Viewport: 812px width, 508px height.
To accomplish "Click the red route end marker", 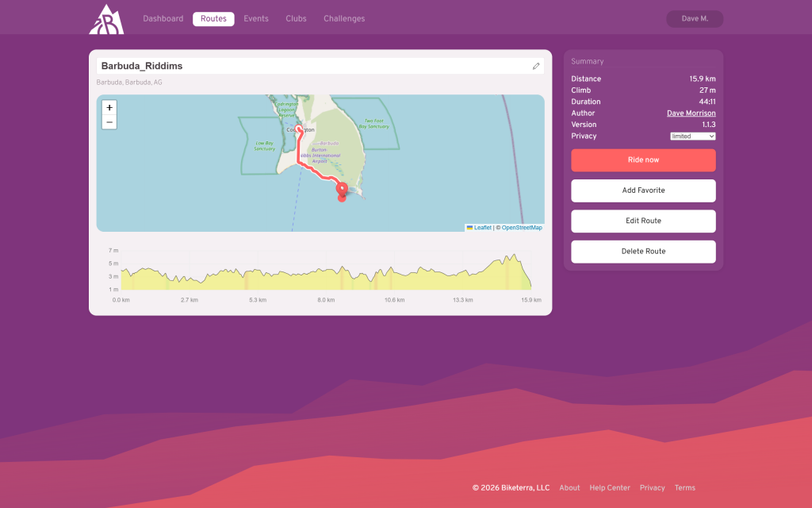I will pos(342,190).
